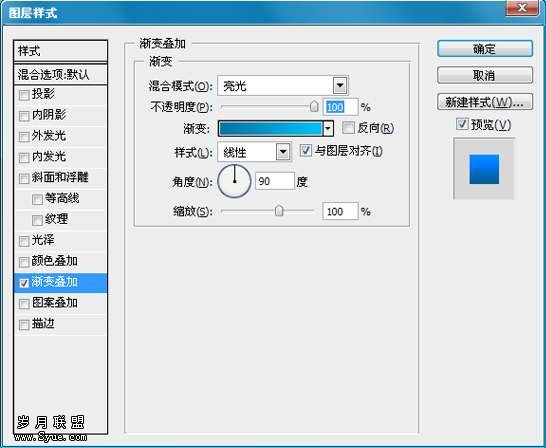Click the 缩放 scale slider handle
The height and width of the screenshot is (448, 546).
279,211
